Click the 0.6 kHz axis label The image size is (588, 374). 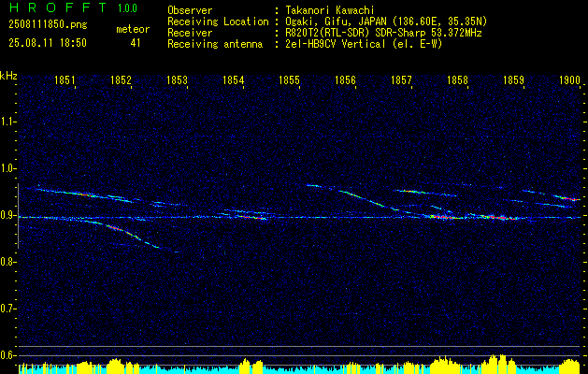click(7, 355)
